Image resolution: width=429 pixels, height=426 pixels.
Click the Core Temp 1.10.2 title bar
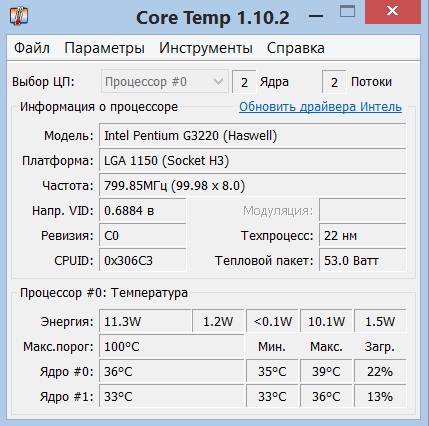[213, 17]
